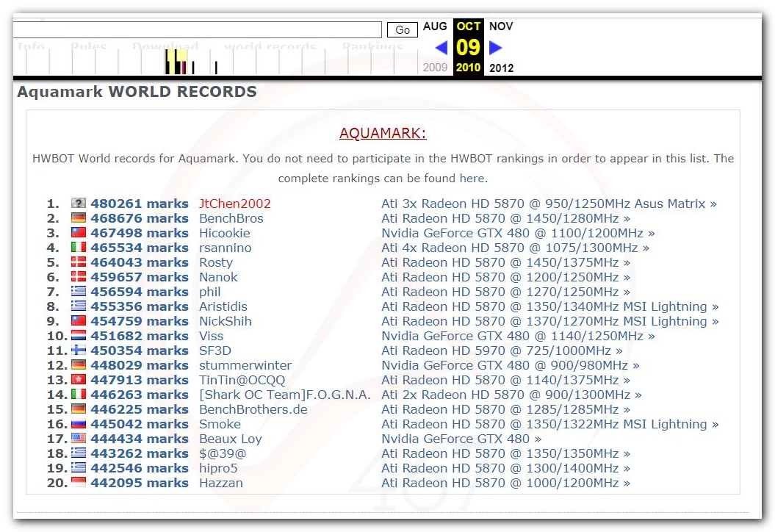The width and height of the screenshot is (775, 532).
Task: Open TinTin@OCQQ user profile link
Action: coord(242,380)
